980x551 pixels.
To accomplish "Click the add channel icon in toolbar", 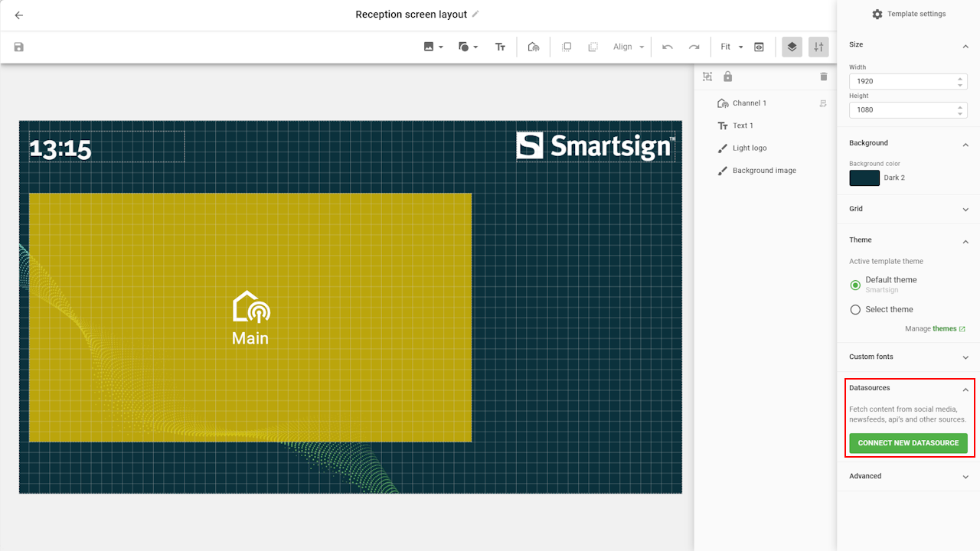I will click(x=534, y=47).
